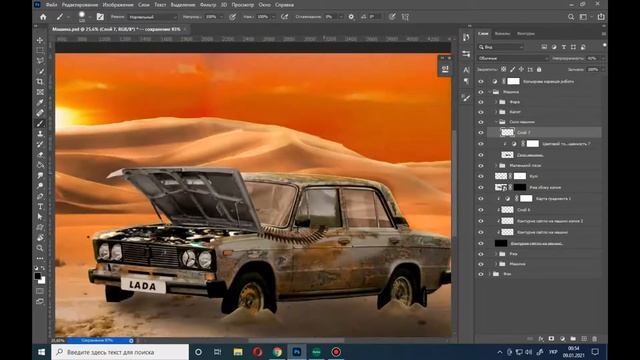Expand the Ржа group

496,254
